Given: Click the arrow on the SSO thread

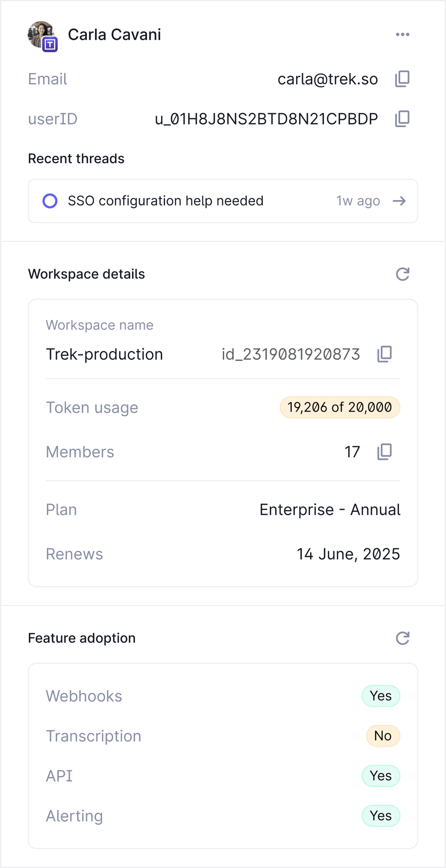Looking at the screenshot, I should tap(399, 201).
